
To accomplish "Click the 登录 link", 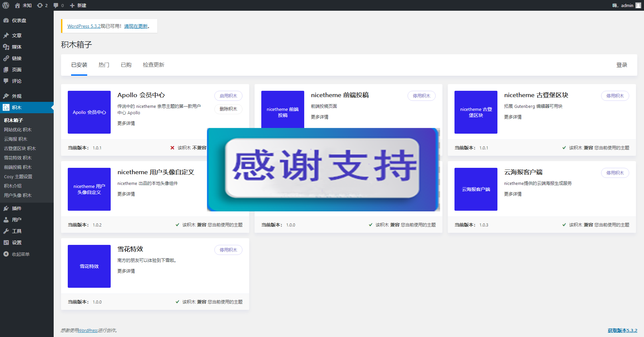I will coord(622,65).
